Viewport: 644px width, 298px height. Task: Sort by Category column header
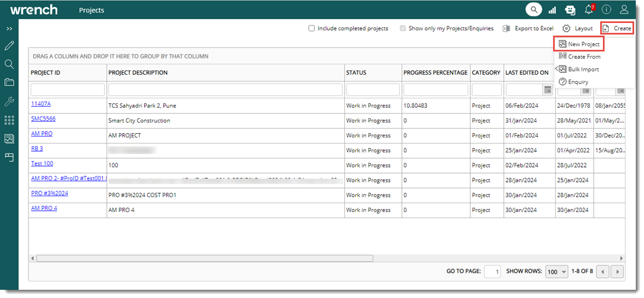click(x=486, y=73)
